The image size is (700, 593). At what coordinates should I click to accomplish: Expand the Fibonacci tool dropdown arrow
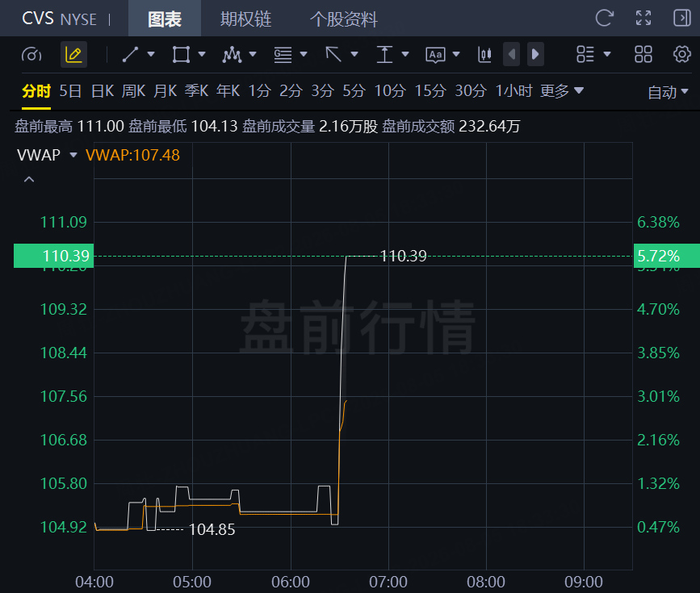coord(304,54)
